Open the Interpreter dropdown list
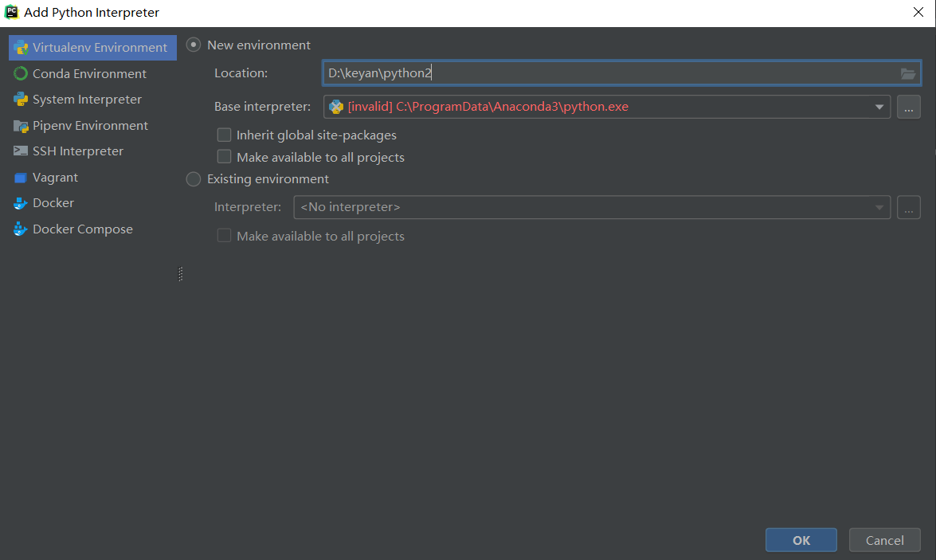The width and height of the screenshot is (936, 560). coord(879,208)
